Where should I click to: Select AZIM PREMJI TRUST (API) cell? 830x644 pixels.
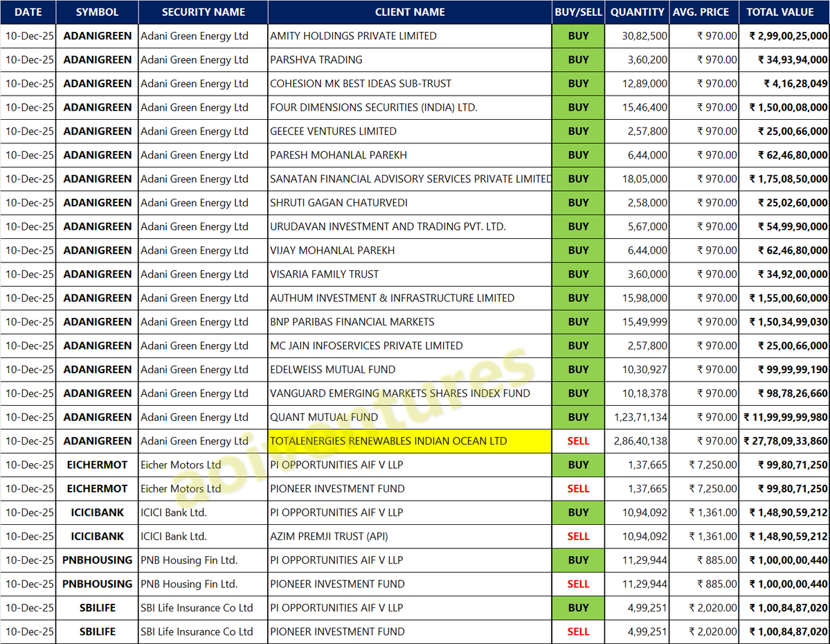pyautogui.click(x=410, y=537)
